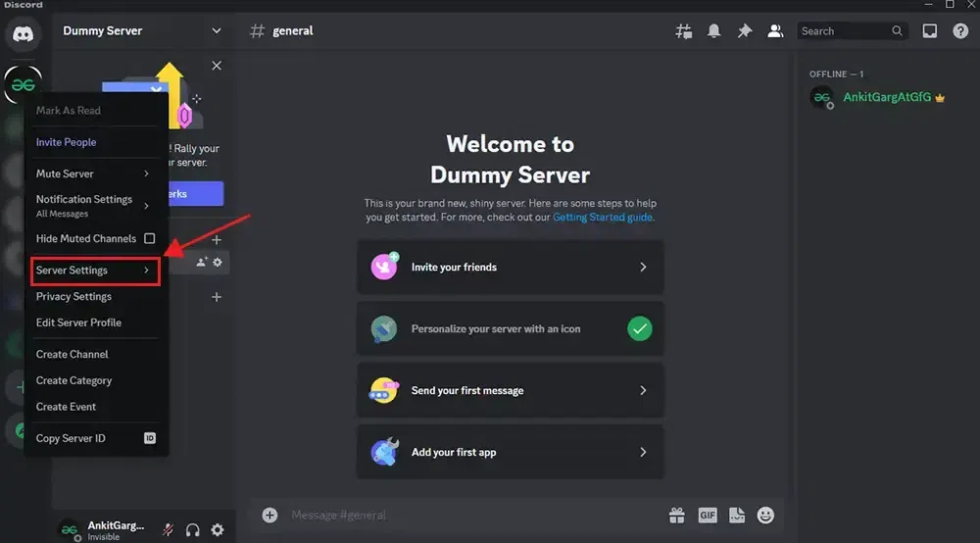This screenshot has width=980, height=543.
Task: Expand Notification Settings submenu arrow
Action: [x=146, y=206]
